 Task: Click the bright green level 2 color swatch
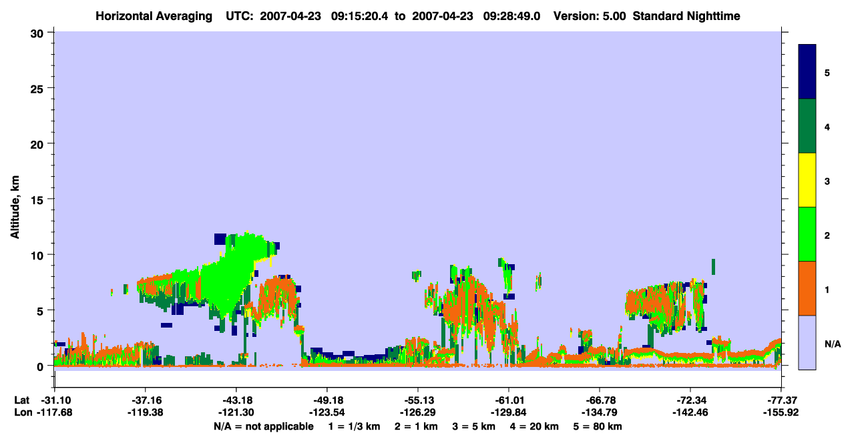tap(807, 234)
